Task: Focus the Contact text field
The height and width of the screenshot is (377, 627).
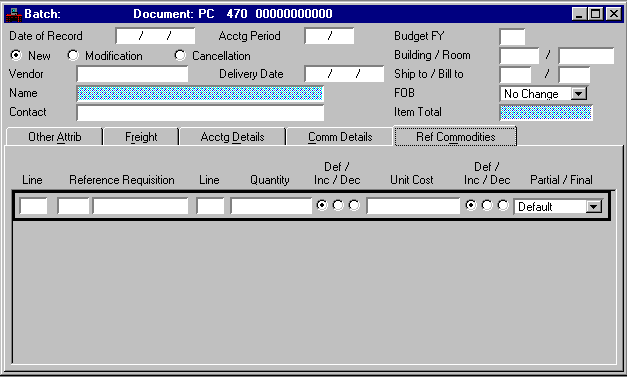Action: click(x=200, y=113)
